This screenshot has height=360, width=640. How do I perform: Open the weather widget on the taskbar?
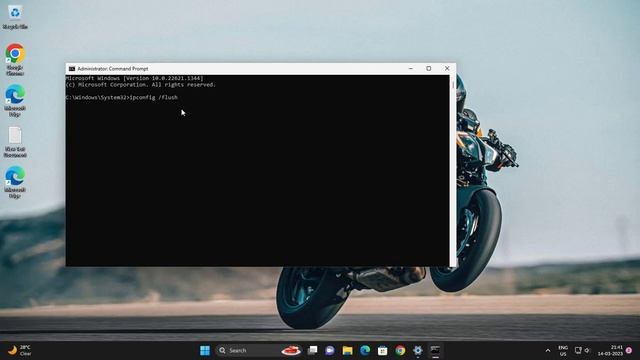tap(20, 350)
